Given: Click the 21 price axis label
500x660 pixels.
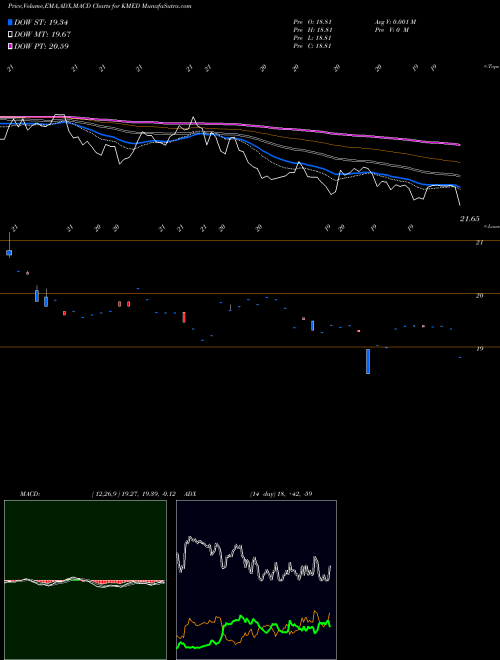Looking at the screenshot, I should [479, 242].
